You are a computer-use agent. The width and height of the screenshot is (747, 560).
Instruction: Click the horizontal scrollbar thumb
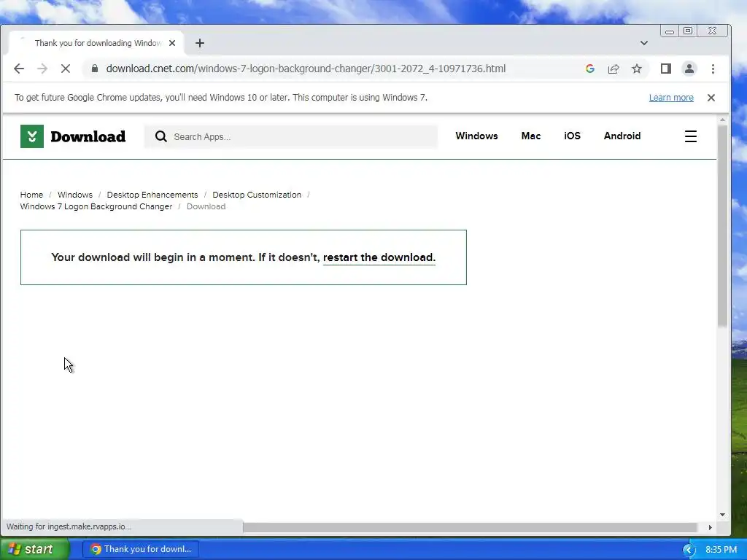pos(470,527)
